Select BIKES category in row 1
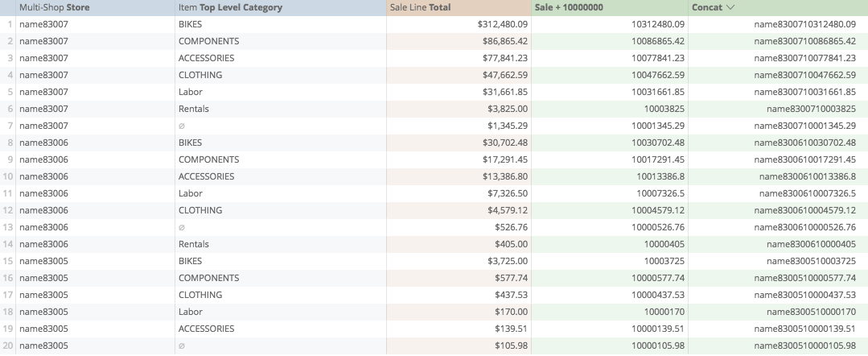This screenshot has width=868, height=356. (281, 24)
